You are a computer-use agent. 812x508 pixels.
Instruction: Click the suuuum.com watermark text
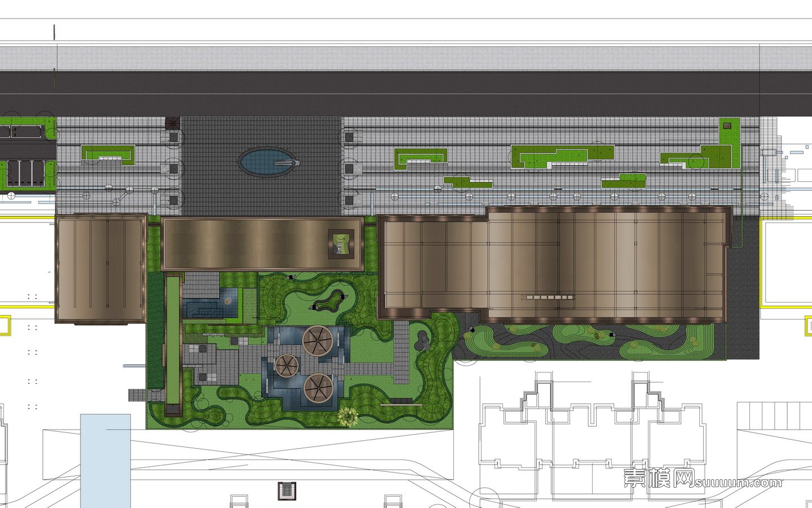739,483
